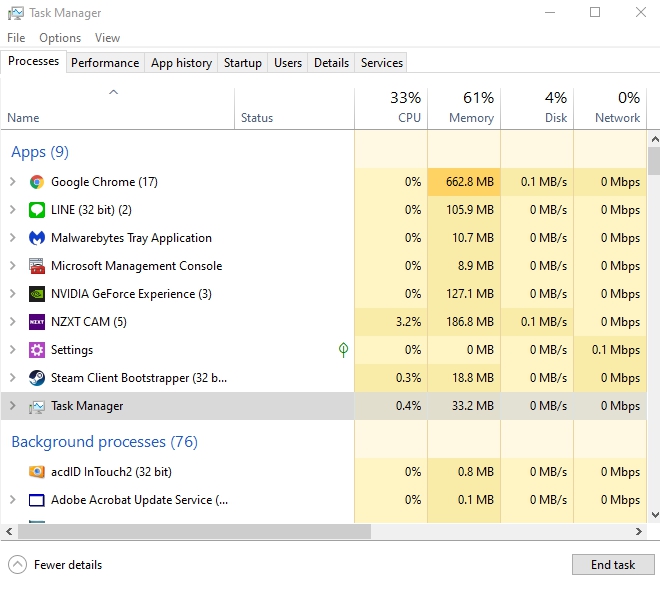Switch to the Users tab

(x=288, y=63)
